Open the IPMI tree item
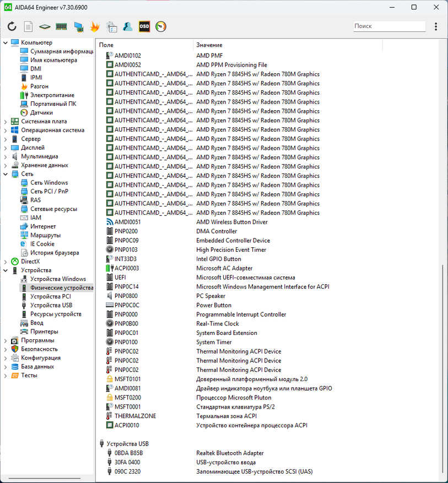 31,78
